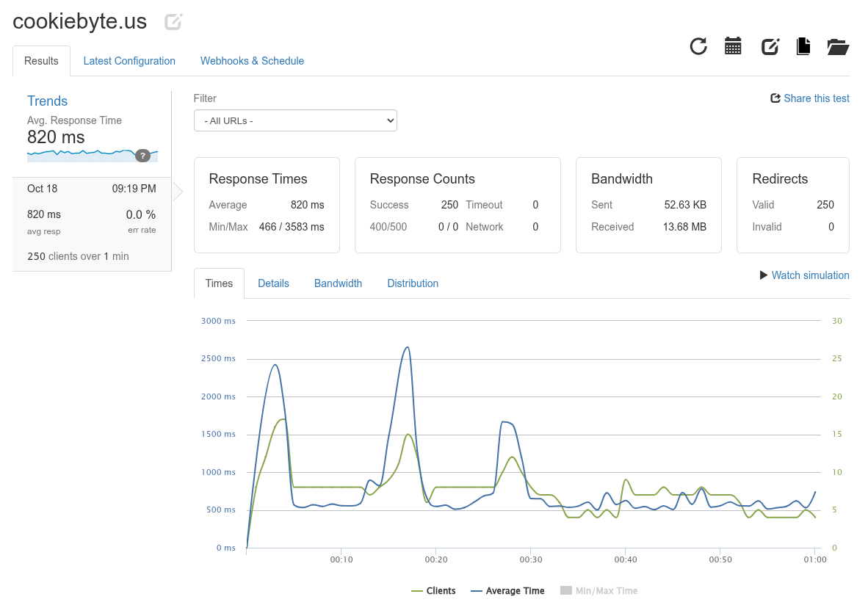Click the edit test icon in toolbar
Viewport: 868px width, 616px height.
[x=770, y=46]
